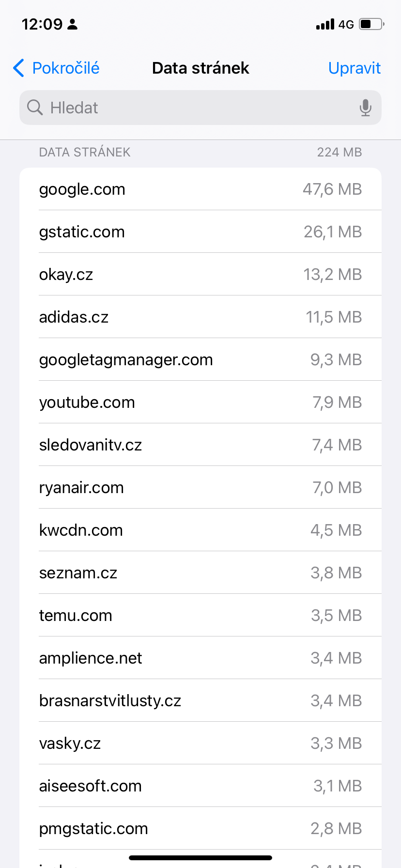Tap the magnifying glass search icon
This screenshot has height=868, width=401.
click(35, 108)
